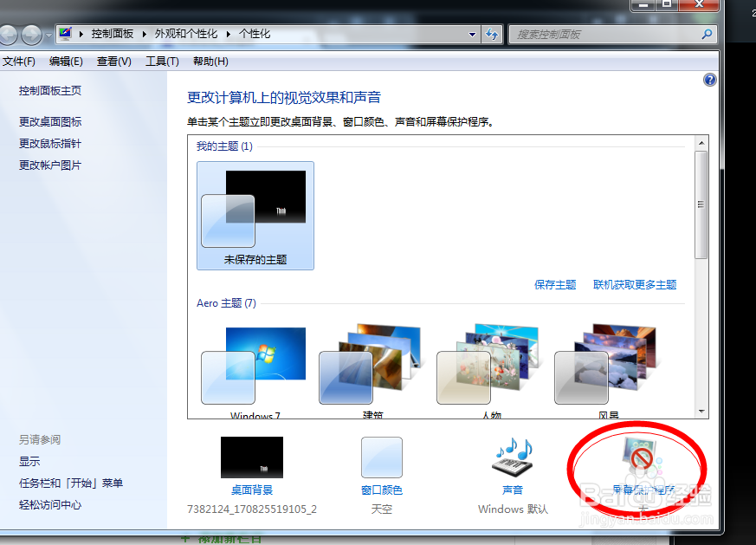The height and width of the screenshot is (545, 756).
Task: Select 更改鼠标指针 in the sidebar
Action: tap(50, 143)
